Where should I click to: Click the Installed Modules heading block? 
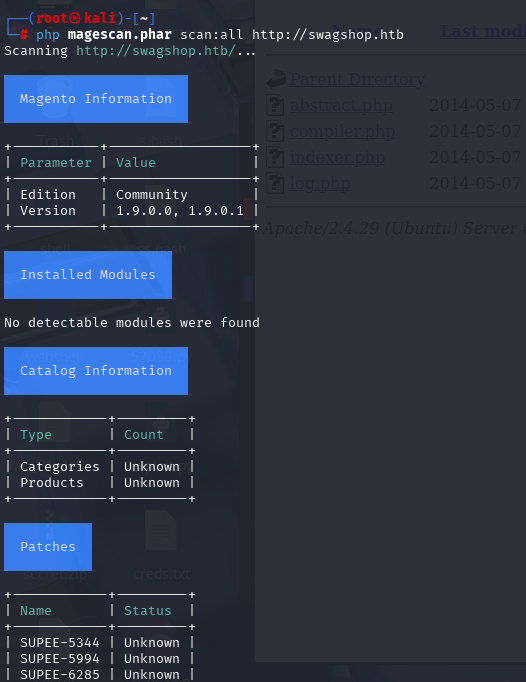[x=88, y=275]
